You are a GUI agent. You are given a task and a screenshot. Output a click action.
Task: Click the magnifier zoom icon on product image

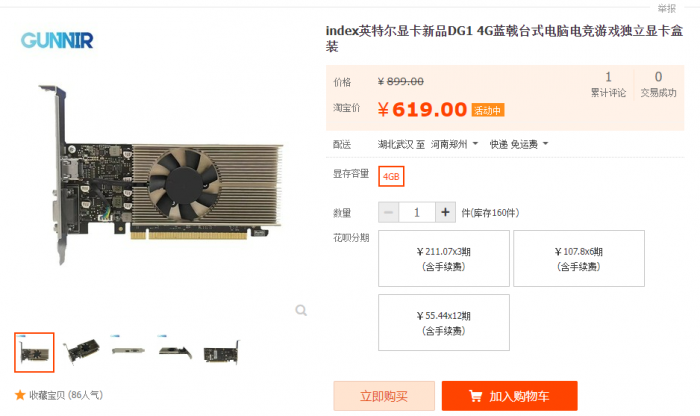301,310
